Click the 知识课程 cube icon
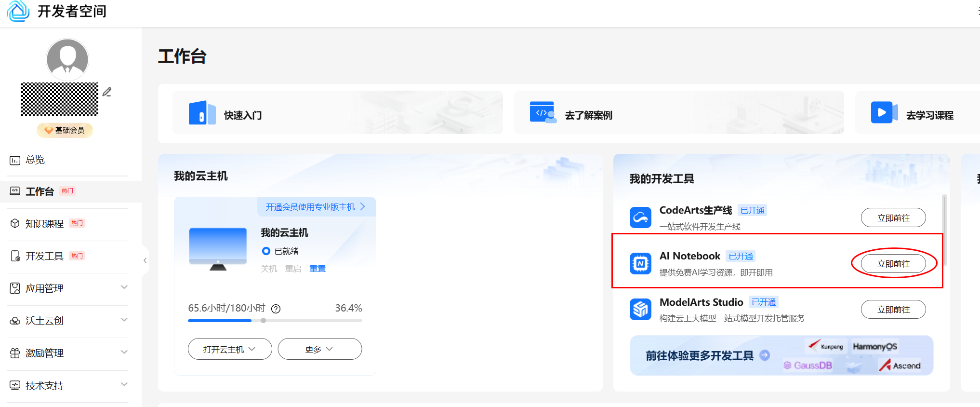Screen dimensions: 980x407 pos(15,223)
